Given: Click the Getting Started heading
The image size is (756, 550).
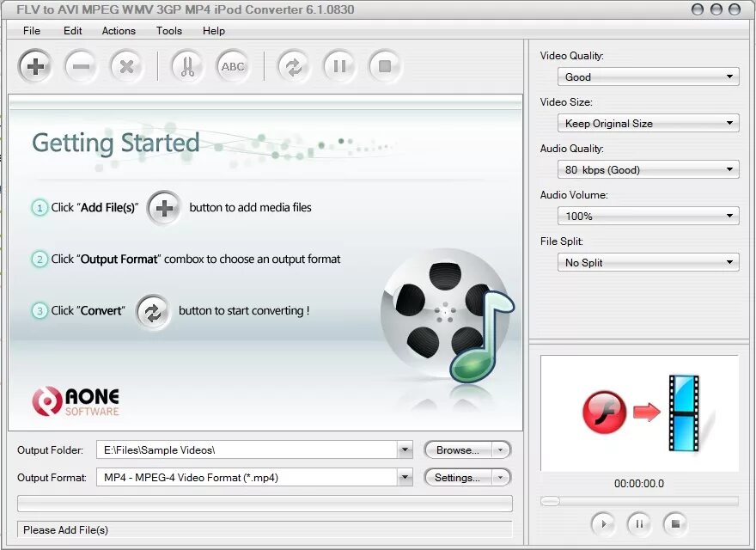Looking at the screenshot, I should (x=116, y=144).
